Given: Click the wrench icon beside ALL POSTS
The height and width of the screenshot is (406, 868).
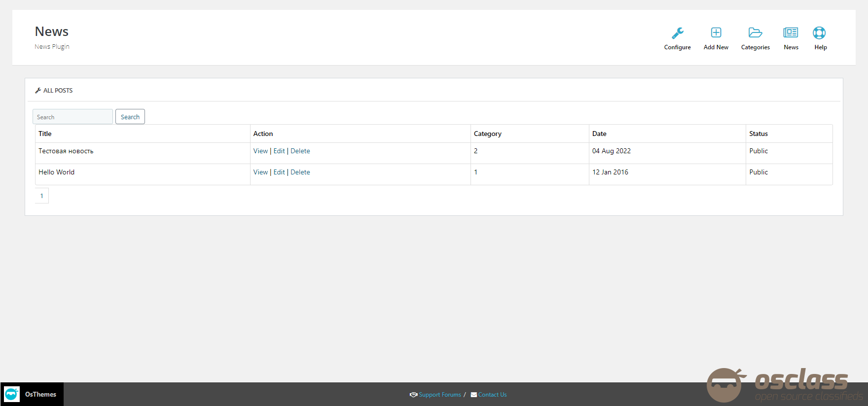Looking at the screenshot, I should point(38,91).
